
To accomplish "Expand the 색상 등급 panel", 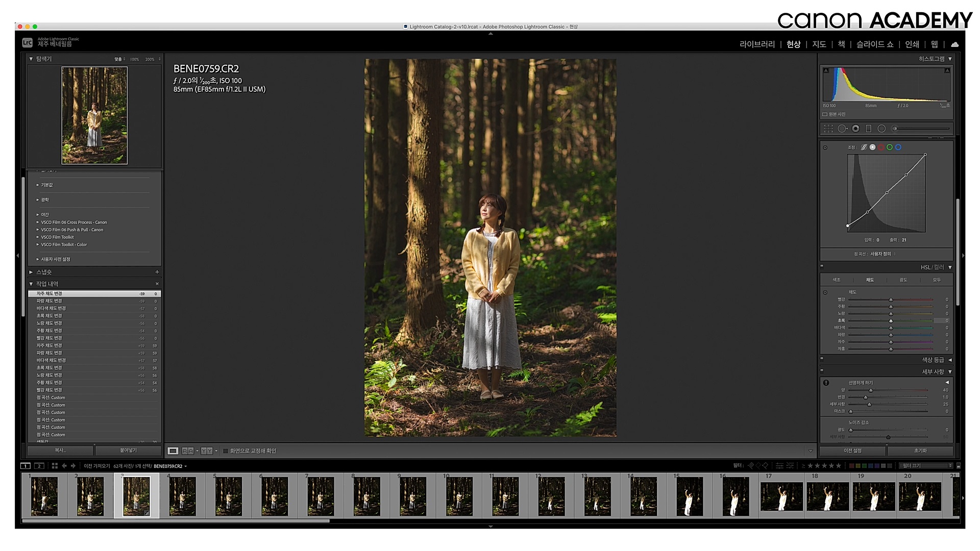I will tap(950, 360).
